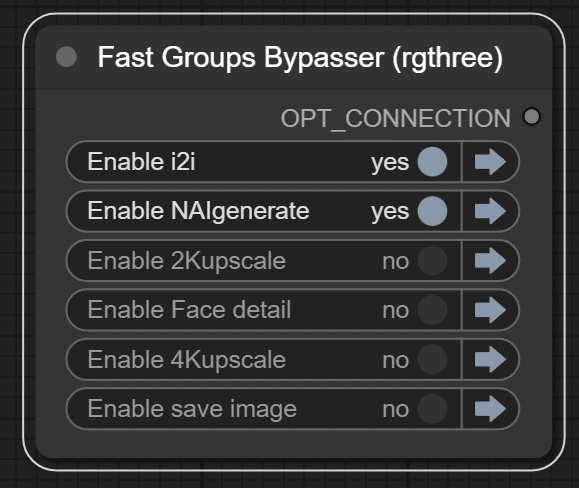
Task: Click the OPT_CONNECTION output socket
Action: click(x=532, y=117)
